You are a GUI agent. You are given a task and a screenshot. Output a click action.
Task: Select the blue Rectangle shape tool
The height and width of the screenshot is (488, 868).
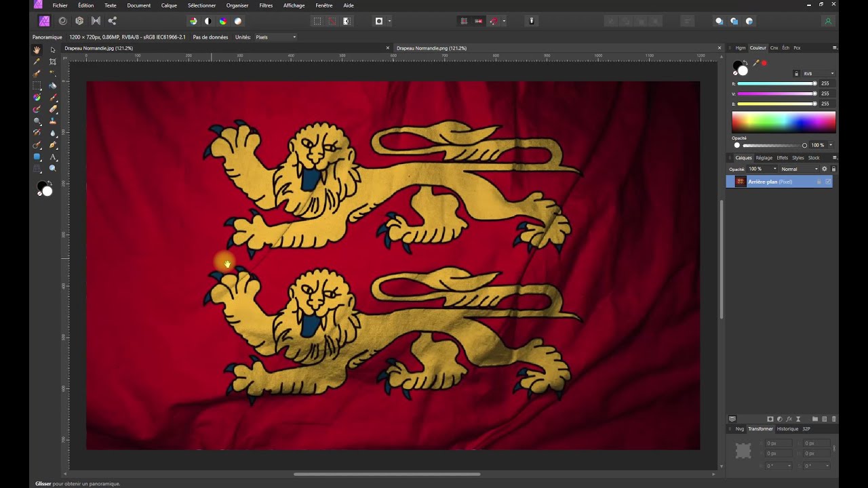pos(37,157)
